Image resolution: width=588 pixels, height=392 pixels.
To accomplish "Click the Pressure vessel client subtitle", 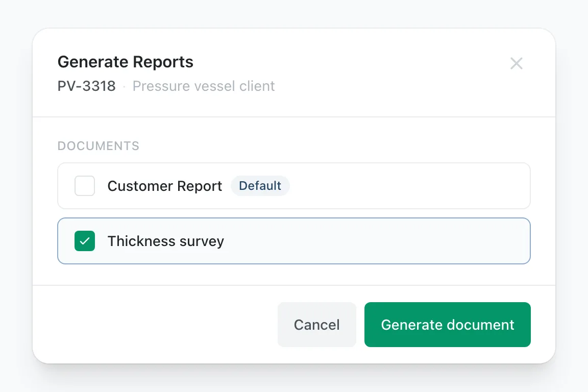I will point(204,86).
